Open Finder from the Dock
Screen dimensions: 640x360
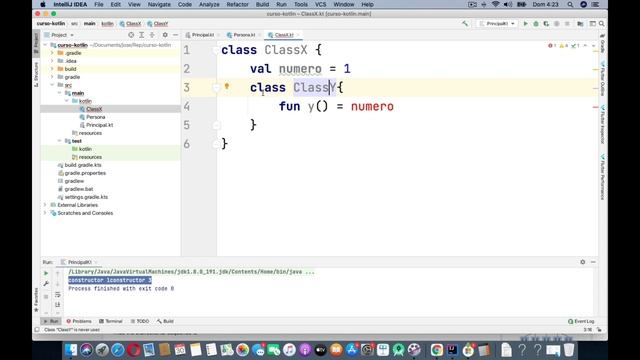coord(71,350)
